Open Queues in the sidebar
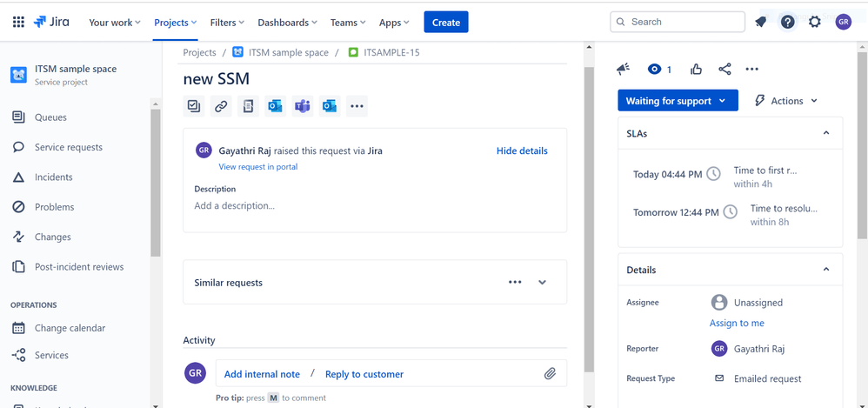The image size is (868, 408). (x=50, y=117)
